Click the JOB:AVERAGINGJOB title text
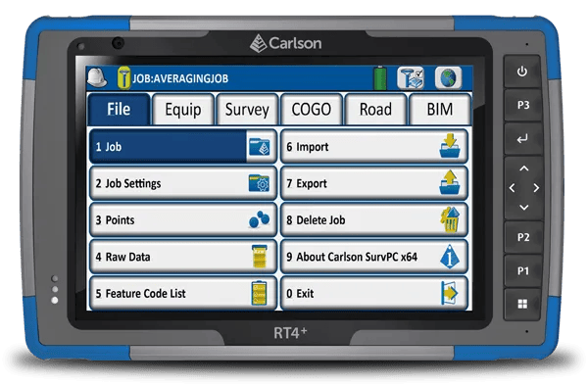 click(x=180, y=78)
